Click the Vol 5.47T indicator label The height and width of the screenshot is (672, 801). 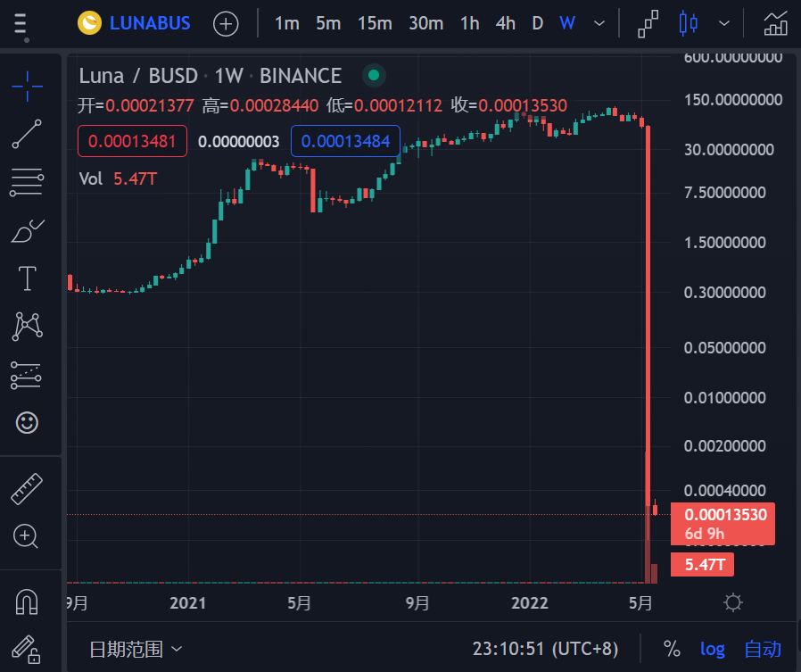click(x=118, y=178)
